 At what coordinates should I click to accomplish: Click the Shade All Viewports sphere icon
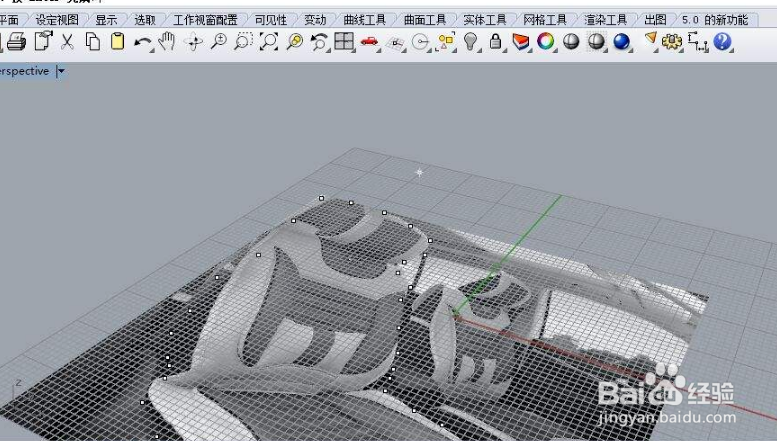tap(596, 42)
